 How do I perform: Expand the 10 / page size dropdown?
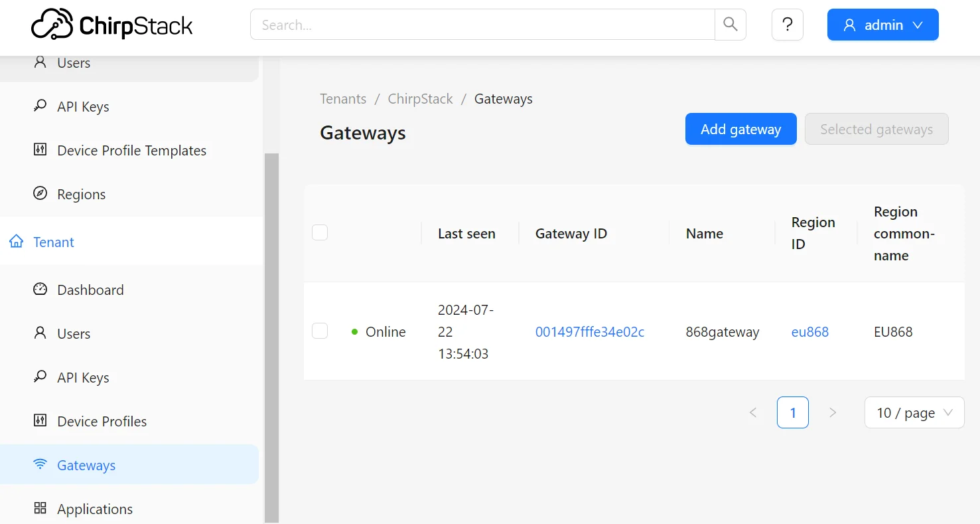tap(914, 412)
